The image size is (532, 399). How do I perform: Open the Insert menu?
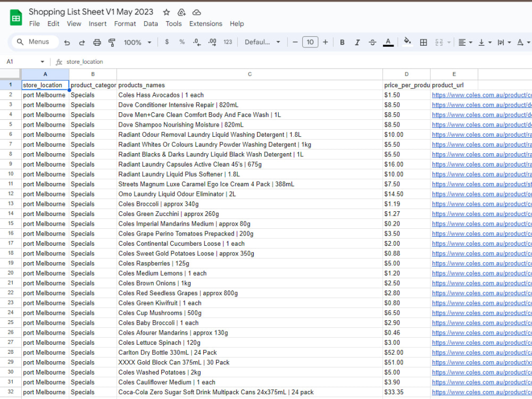tap(97, 24)
